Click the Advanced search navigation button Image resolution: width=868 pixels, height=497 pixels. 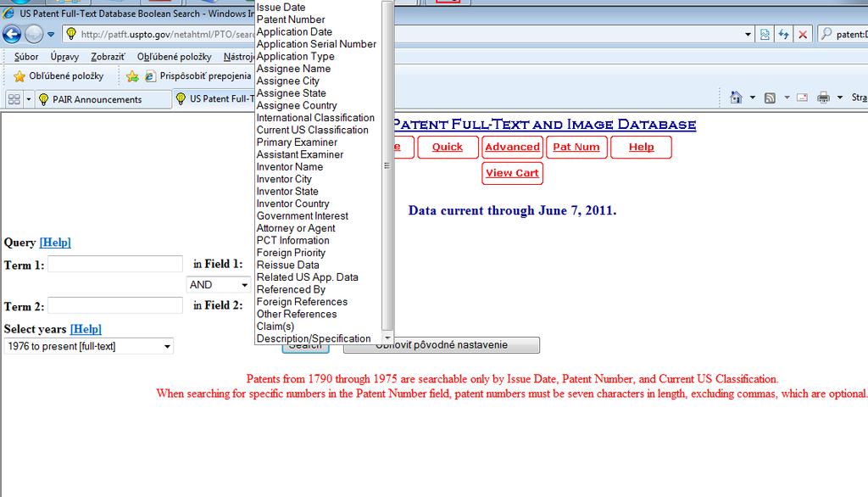click(x=512, y=147)
